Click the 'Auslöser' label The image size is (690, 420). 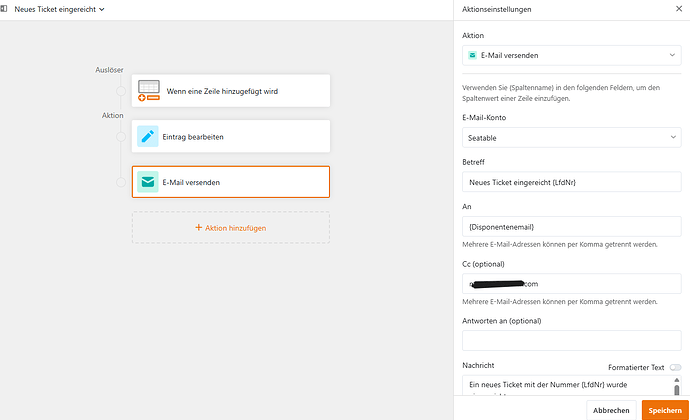(109, 70)
